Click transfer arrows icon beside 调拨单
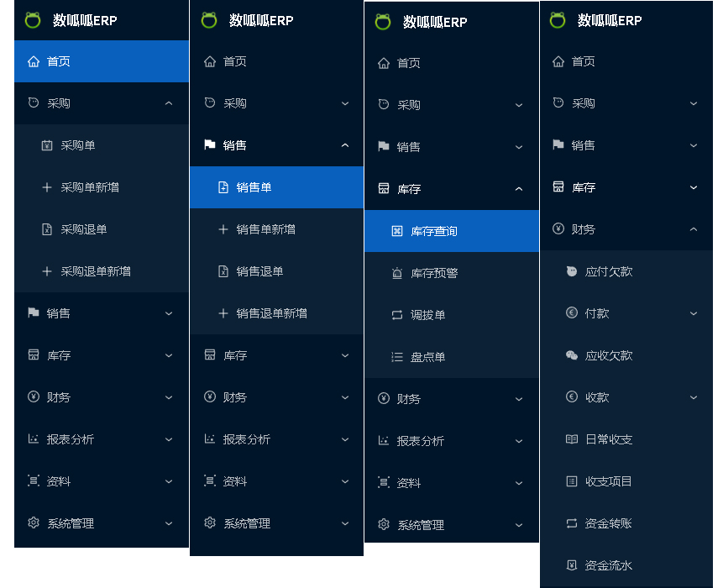The height and width of the screenshot is (588, 723). pos(397,315)
